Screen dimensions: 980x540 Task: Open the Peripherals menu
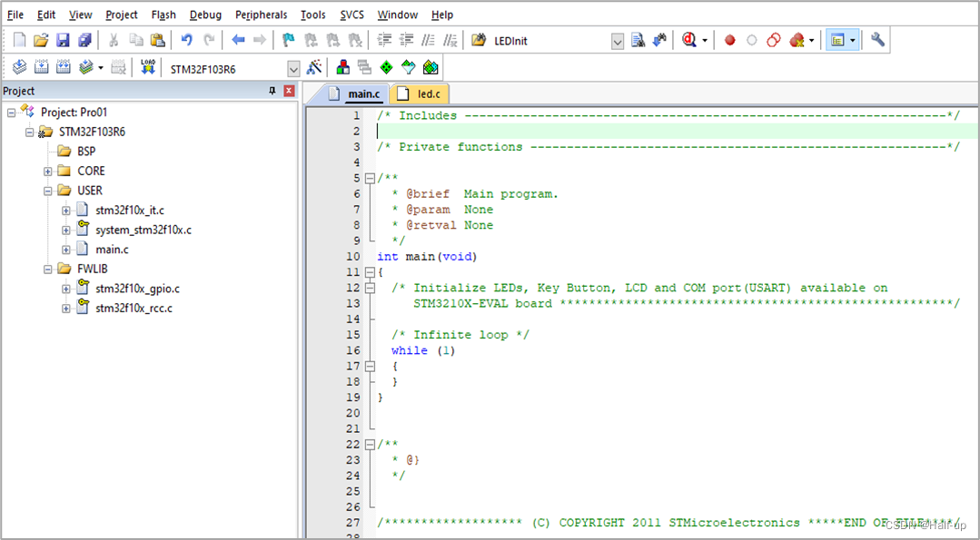262,15
